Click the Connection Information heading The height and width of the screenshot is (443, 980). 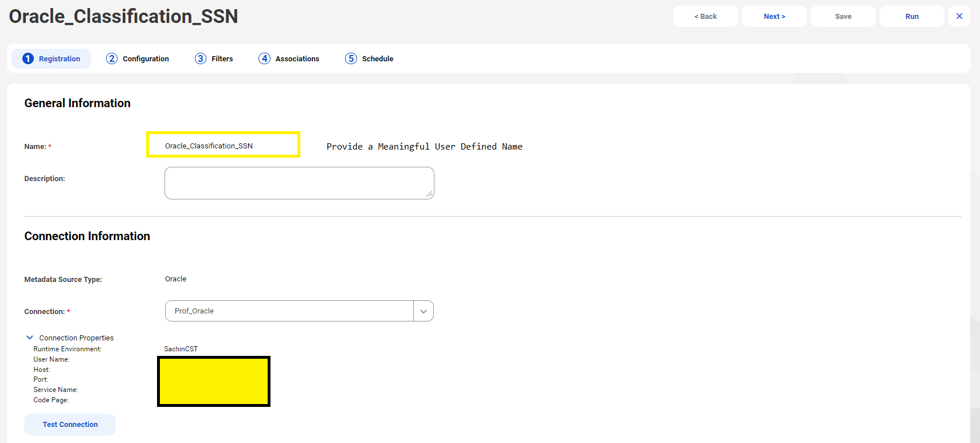tap(87, 236)
